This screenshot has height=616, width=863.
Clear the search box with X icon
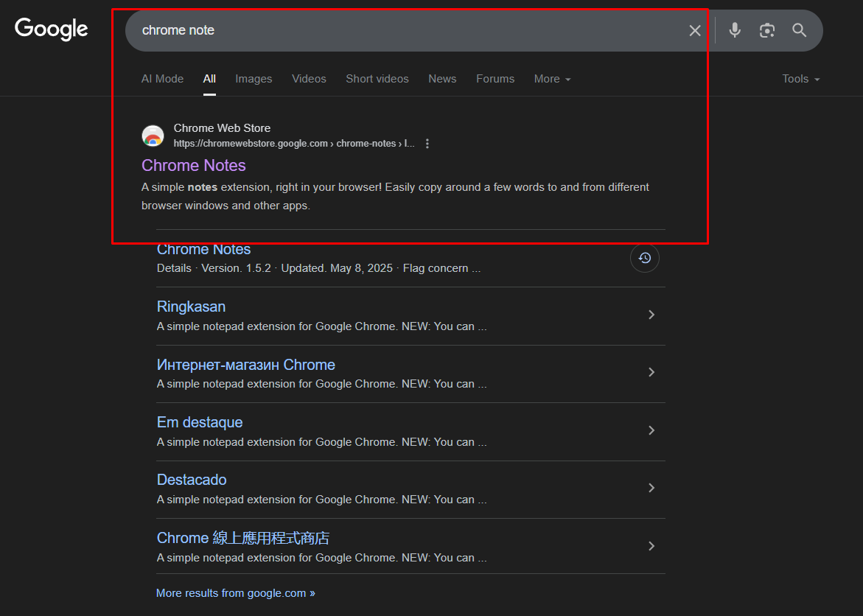pos(695,30)
